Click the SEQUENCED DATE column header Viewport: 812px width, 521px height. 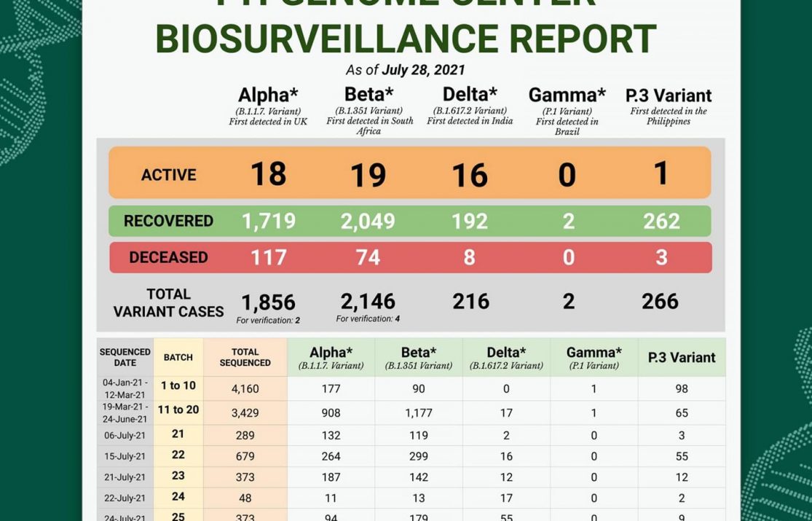125,357
